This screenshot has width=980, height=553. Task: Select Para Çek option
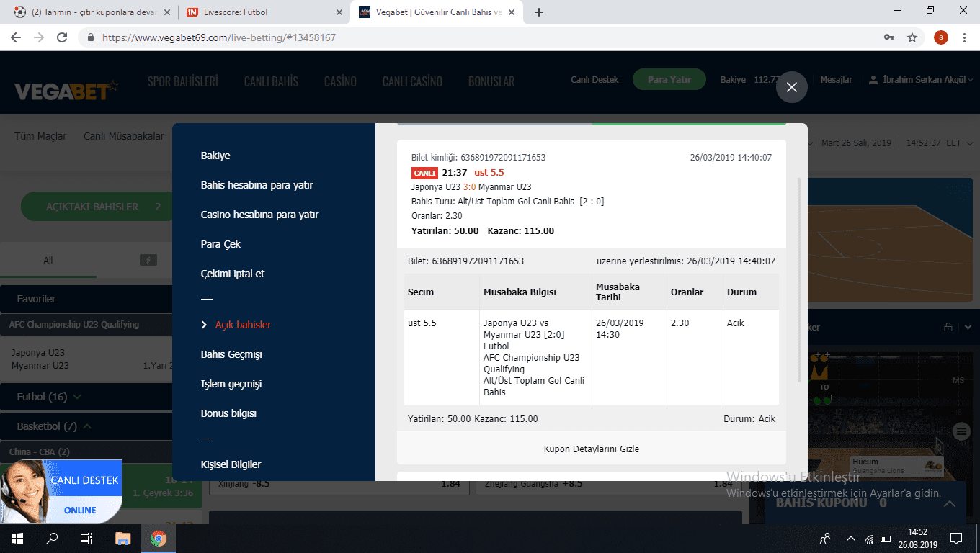tap(220, 244)
